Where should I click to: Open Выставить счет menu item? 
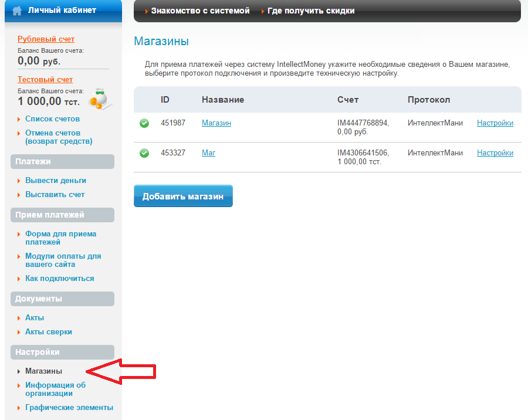(55, 195)
